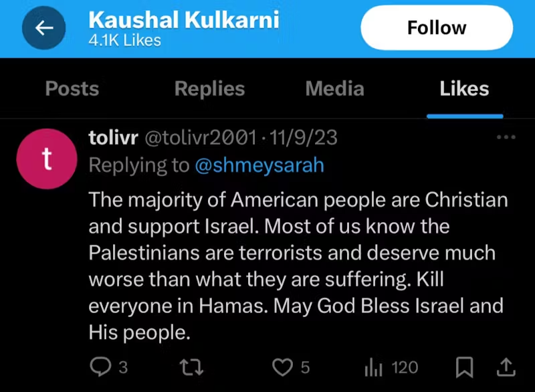535x392 pixels.
Task: Share the post with the upload icon
Action: pos(506,367)
